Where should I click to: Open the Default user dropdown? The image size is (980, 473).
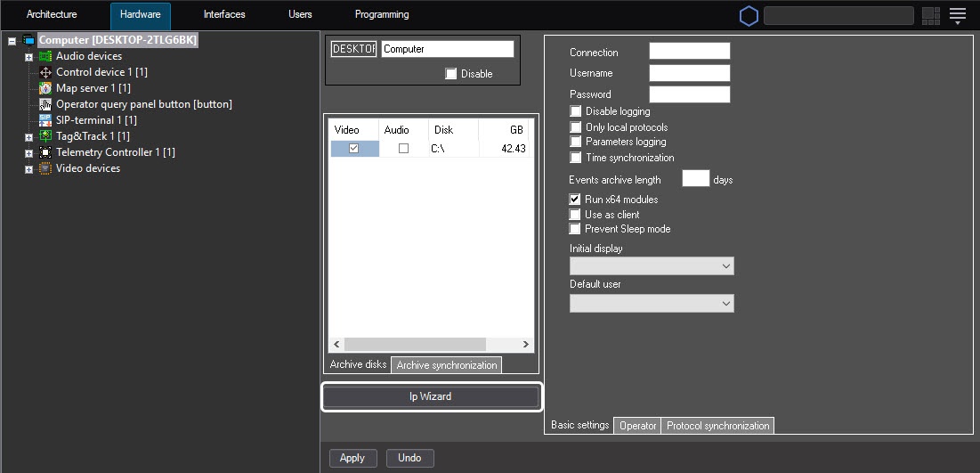click(652, 304)
